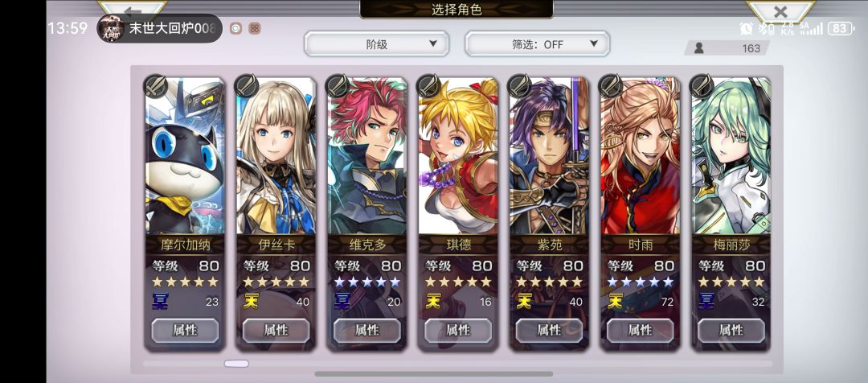
Task: Open 属性 for 琪德
Action: 458,331
